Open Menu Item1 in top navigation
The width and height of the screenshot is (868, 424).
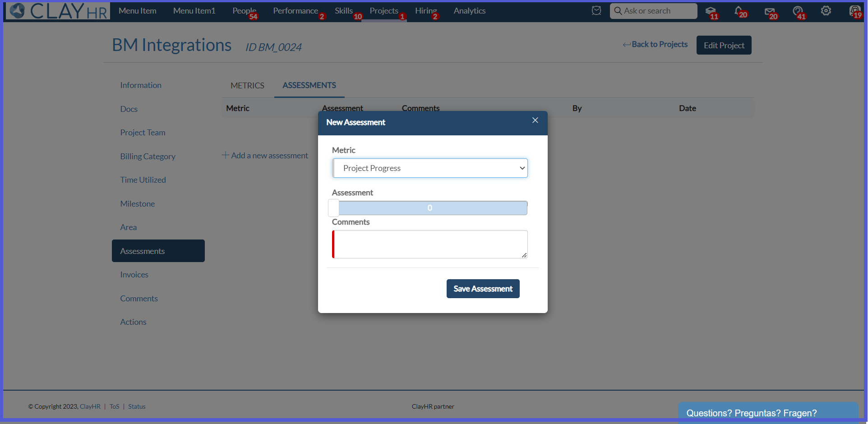194,11
